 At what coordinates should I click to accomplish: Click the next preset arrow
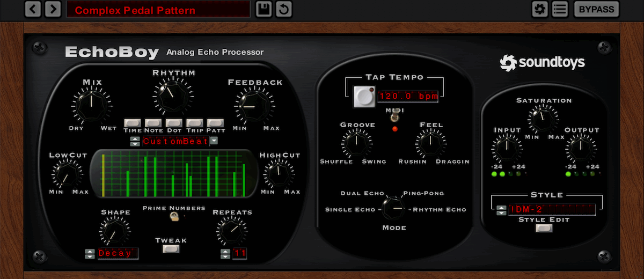53,9
